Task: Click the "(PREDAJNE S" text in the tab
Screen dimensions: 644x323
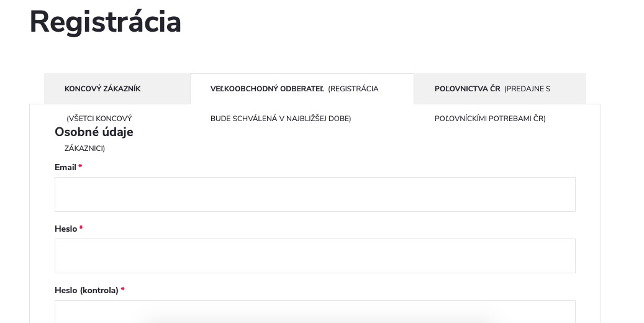Action: (x=527, y=89)
